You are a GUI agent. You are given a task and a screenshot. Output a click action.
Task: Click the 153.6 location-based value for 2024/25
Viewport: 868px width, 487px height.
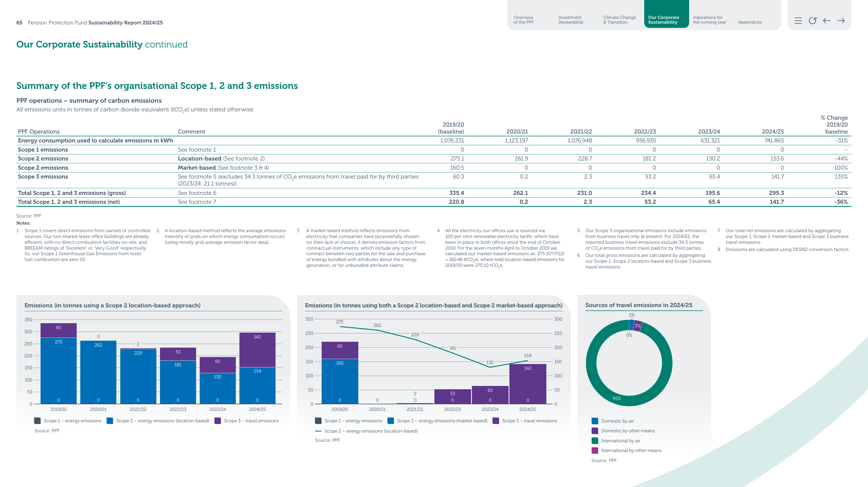[x=777, y=159]
